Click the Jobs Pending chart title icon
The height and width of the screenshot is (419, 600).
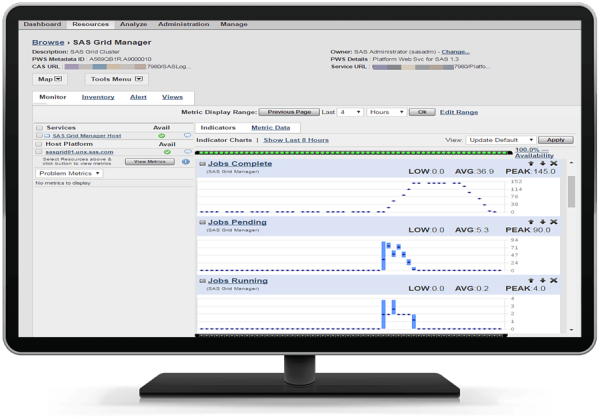203,223
